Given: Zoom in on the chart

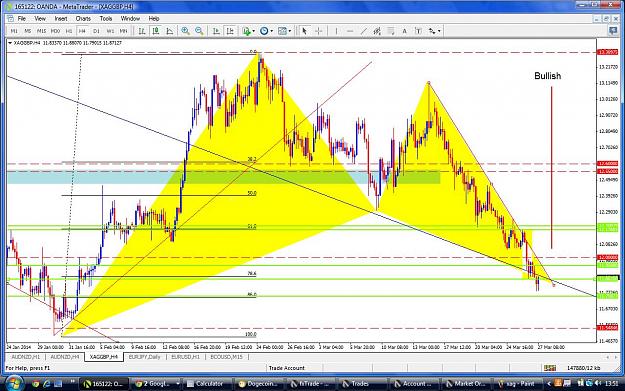Looking at the screenshot, I should tap(185, 31).
